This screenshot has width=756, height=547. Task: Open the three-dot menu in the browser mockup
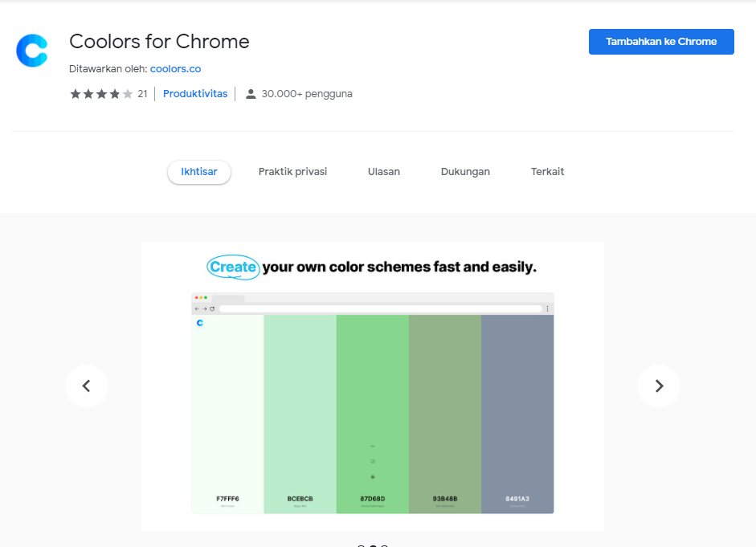pyautogui.click(x=548, y=308)
